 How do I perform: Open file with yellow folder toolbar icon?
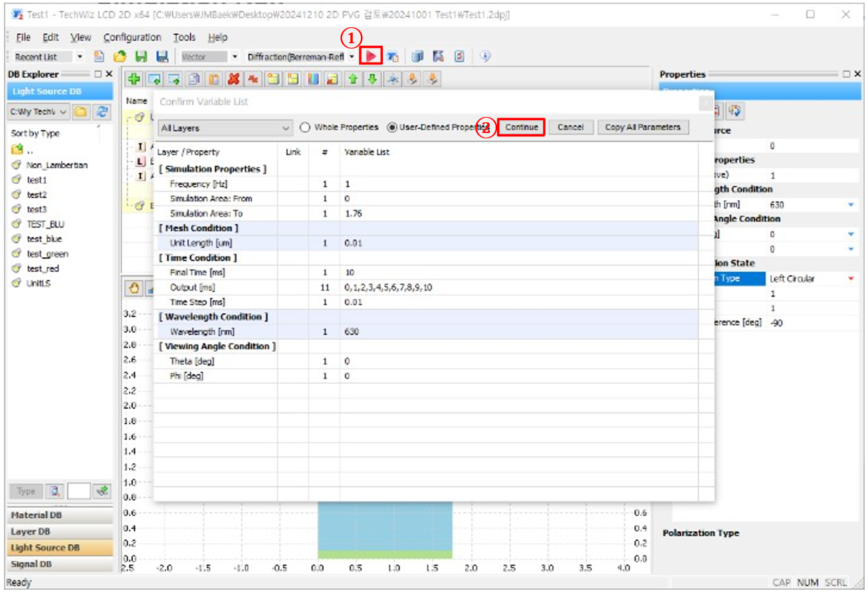coord(120,57)
